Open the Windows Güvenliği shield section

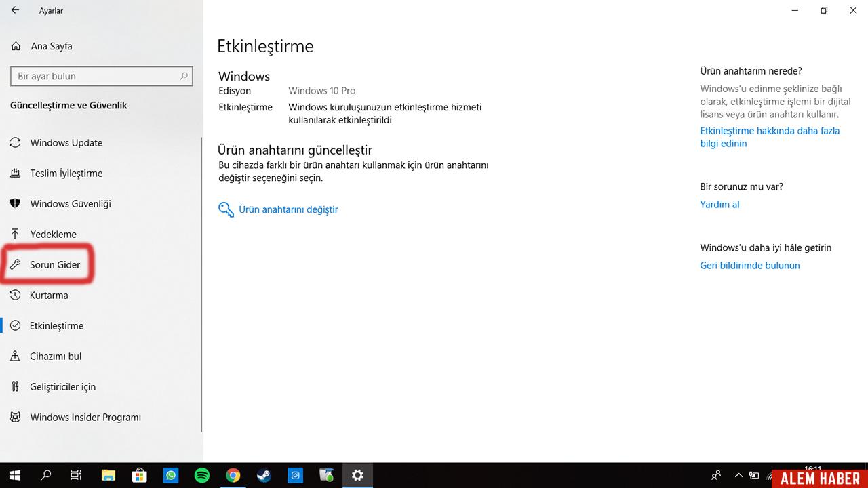[68, 203]
